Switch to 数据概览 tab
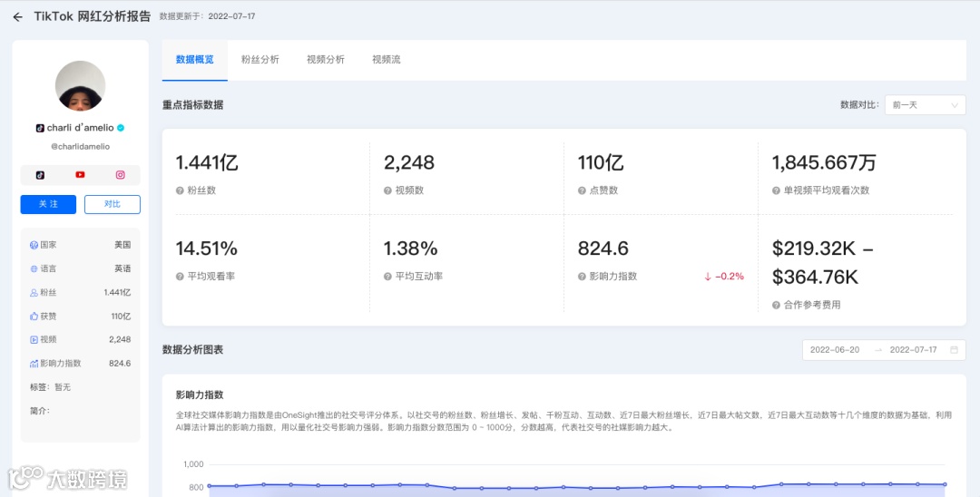Screen dimensions: 980x497 pos(195,60)
